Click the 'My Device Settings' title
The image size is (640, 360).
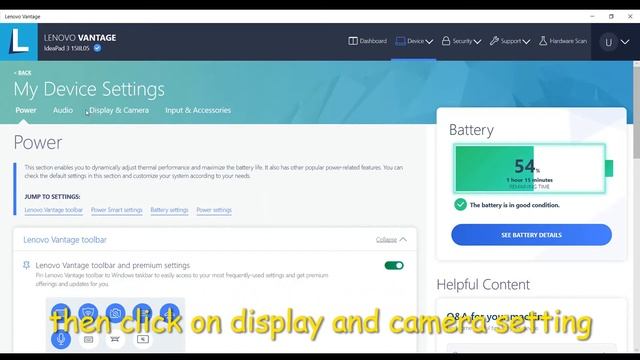coord(89,89)
